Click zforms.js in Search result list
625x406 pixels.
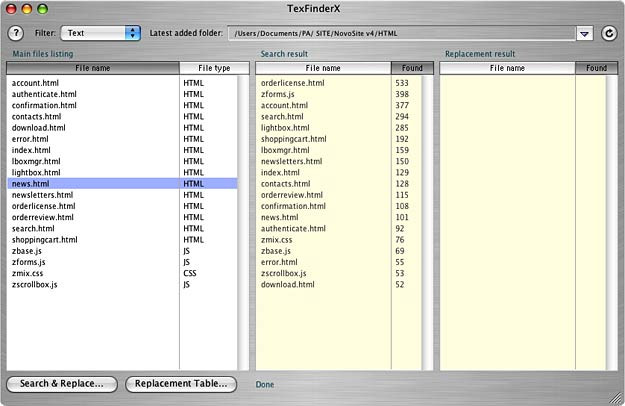coord(277,94)
